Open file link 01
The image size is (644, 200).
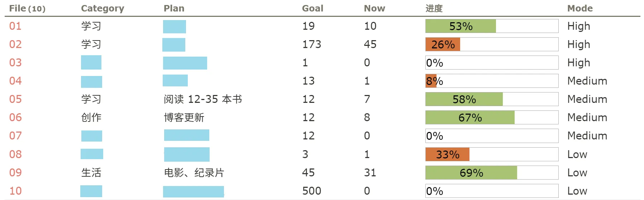15,26
